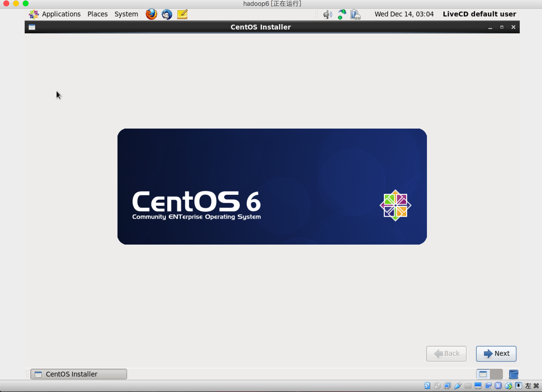Click the Trash icon in the bottom panel
Screen dimensions: 542x392
coord(513,374)
